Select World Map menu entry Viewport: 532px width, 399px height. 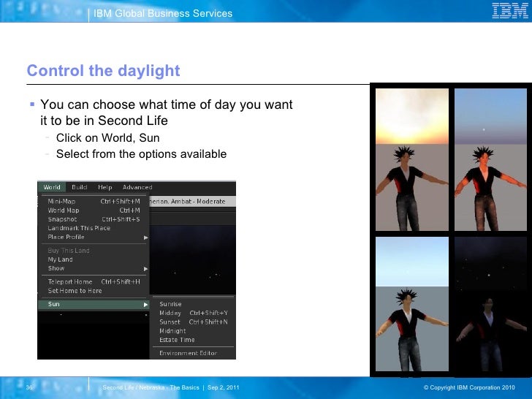94,210
